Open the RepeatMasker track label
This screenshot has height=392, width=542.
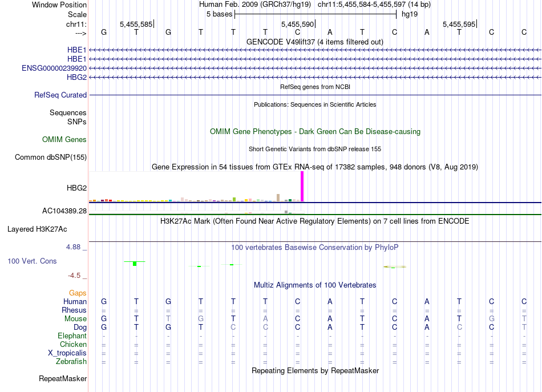pos(63,378)
